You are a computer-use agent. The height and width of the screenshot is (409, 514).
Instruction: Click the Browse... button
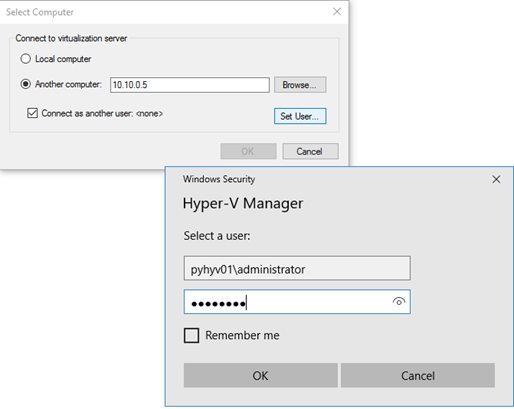point(300,85)
